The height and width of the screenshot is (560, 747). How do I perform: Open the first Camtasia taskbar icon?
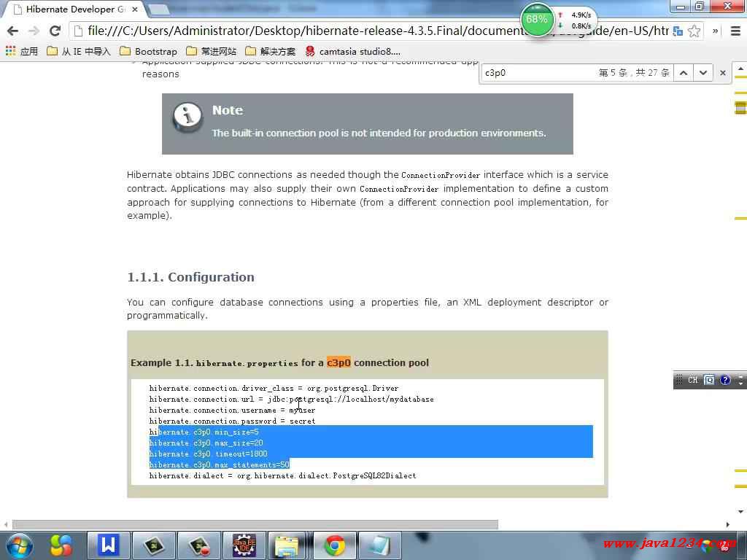(x=153, y=545)
